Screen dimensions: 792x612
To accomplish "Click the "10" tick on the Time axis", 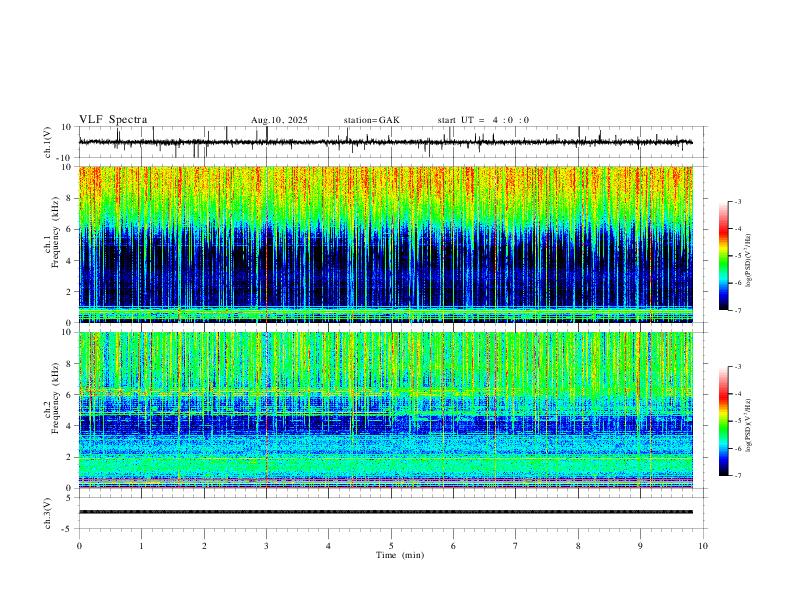I will [703, 546].
